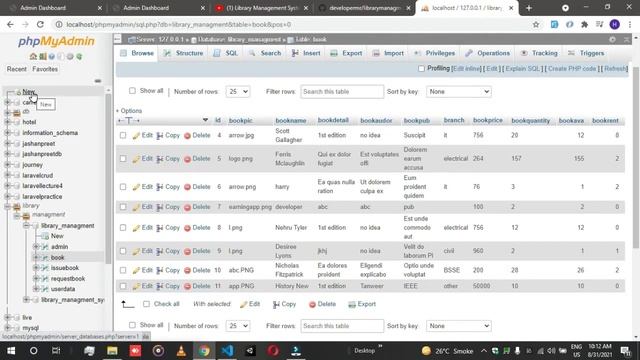
Task: Open the Operations tab
Action: click(x=488, y=53)
